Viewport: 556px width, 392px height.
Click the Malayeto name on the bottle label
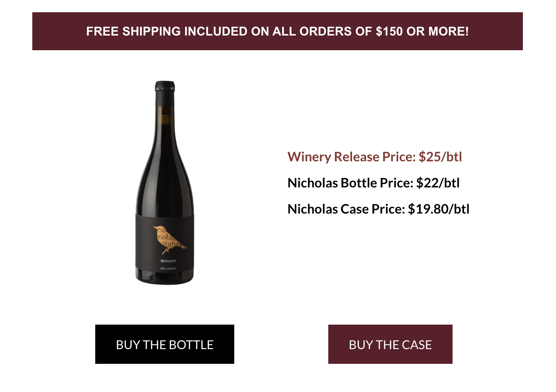tap(168, 261)
